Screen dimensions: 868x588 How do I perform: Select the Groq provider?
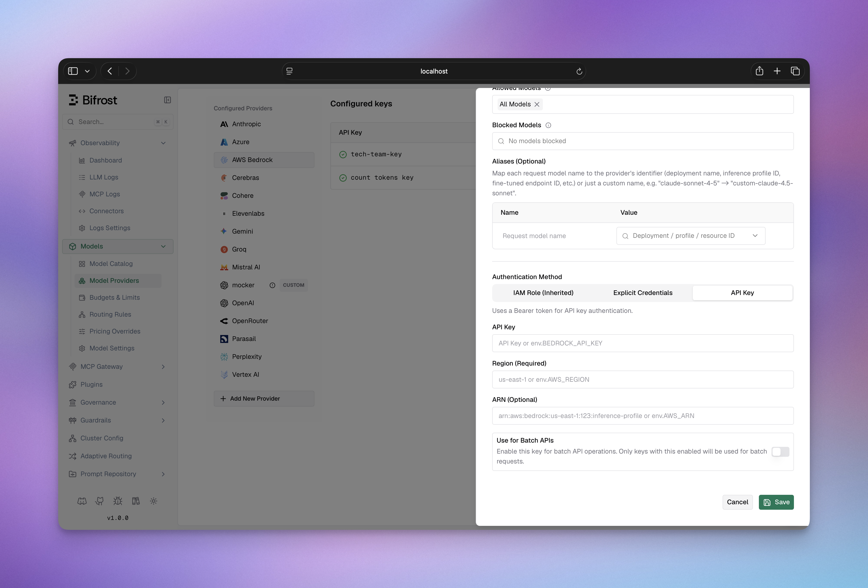point(264,249)
